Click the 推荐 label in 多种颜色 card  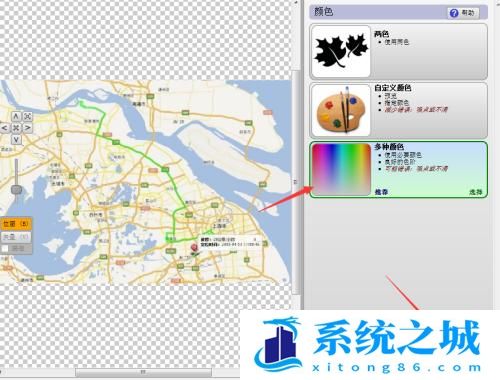point(381,192)
